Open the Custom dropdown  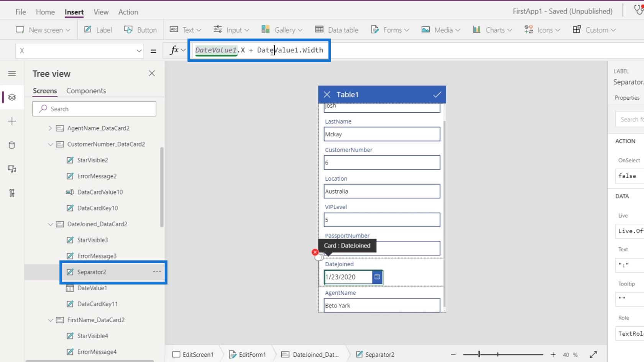pyautogui.click(x=594, y=30)
